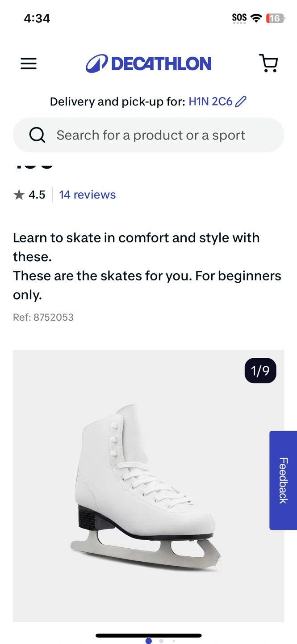297x644 pixels.
Task: Jump to the second carousel dot
Action: click(161, 641)
